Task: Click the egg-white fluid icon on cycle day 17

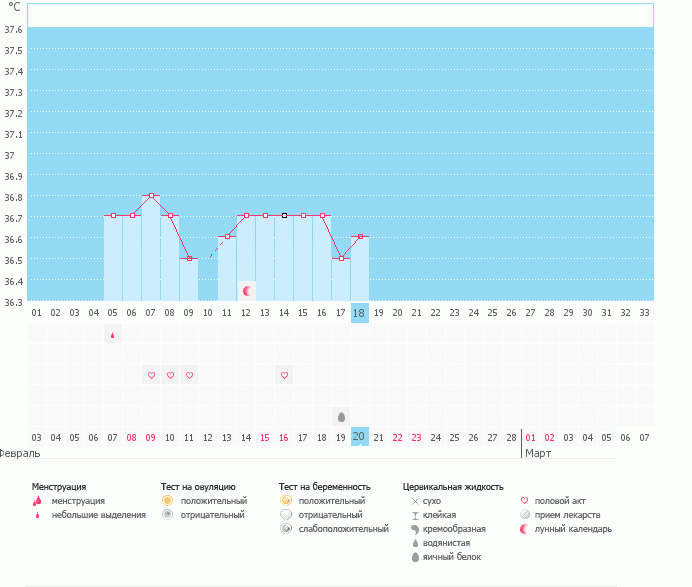Action: coord(341,416)
